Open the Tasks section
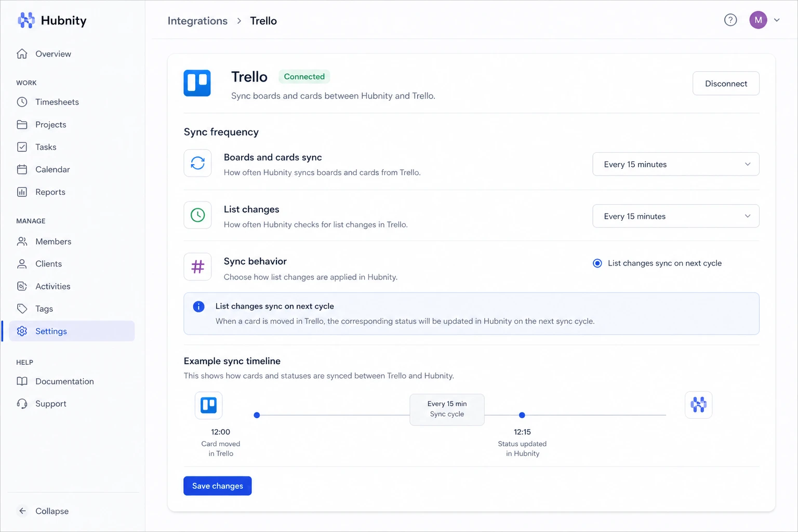798x532 pixels. [x=71, y=147]
